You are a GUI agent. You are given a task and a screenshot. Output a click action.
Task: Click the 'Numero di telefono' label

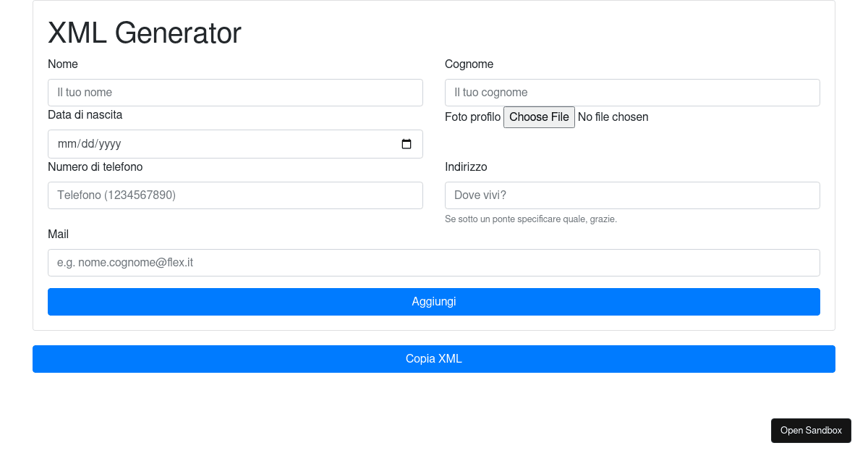click(95, 167)
